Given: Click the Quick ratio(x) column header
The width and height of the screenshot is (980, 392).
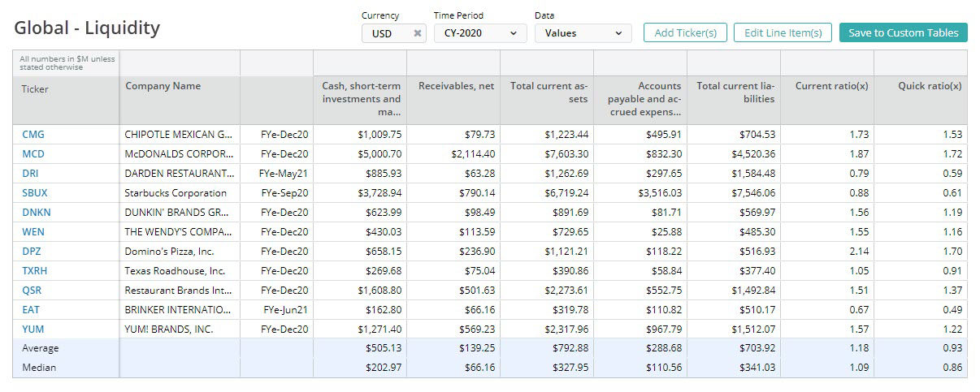Looking at the screenshot, I should (921, 99).
